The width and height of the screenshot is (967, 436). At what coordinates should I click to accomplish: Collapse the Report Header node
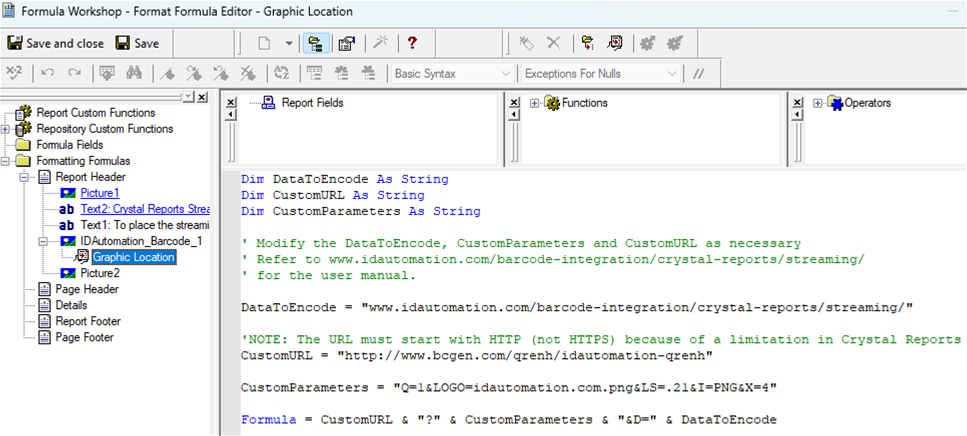(x=25, y=177)
